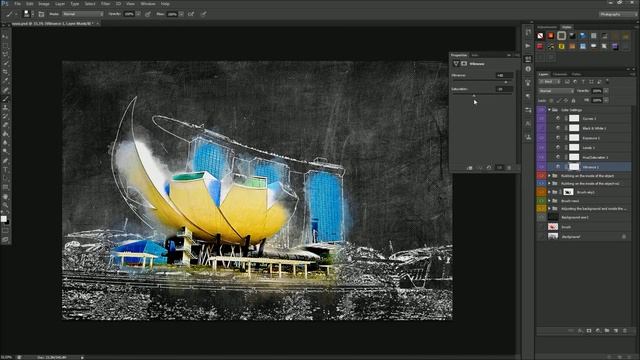Select the Eyedropper tool
The height and width of the screenshot is (360, 640).
pos(5,81)
